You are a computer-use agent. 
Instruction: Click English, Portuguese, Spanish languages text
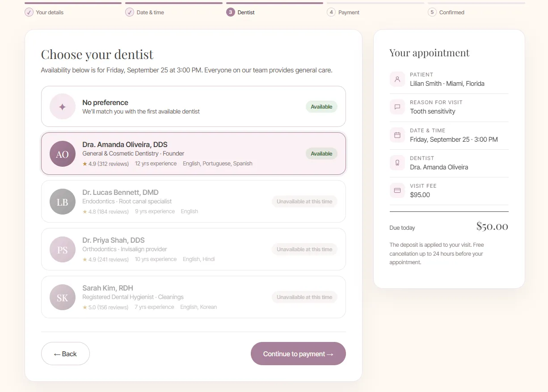(x=218, y=164)
